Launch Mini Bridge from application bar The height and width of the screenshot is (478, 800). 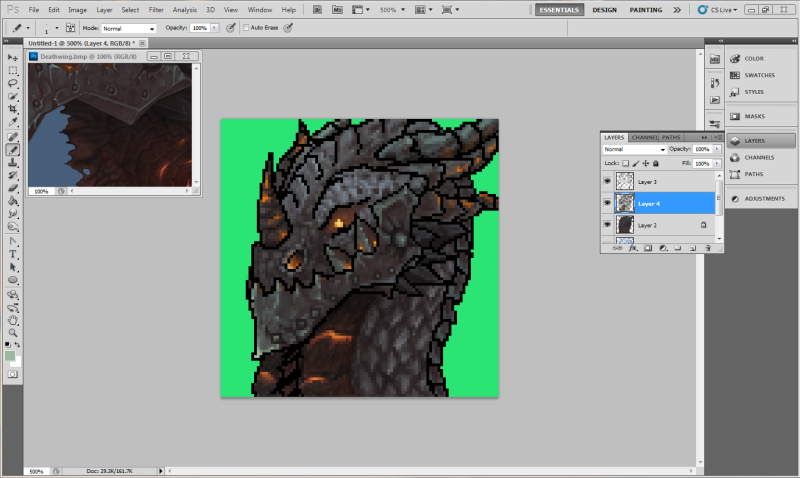[337, 10]
